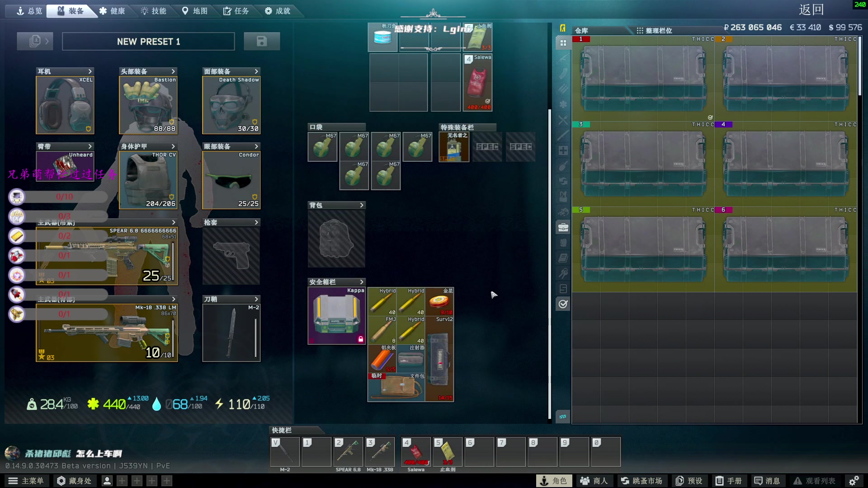The width and height of the screenshot is (868, 488).
Task: Select the THOR CV body armor
Action: [x=148, y=180]
